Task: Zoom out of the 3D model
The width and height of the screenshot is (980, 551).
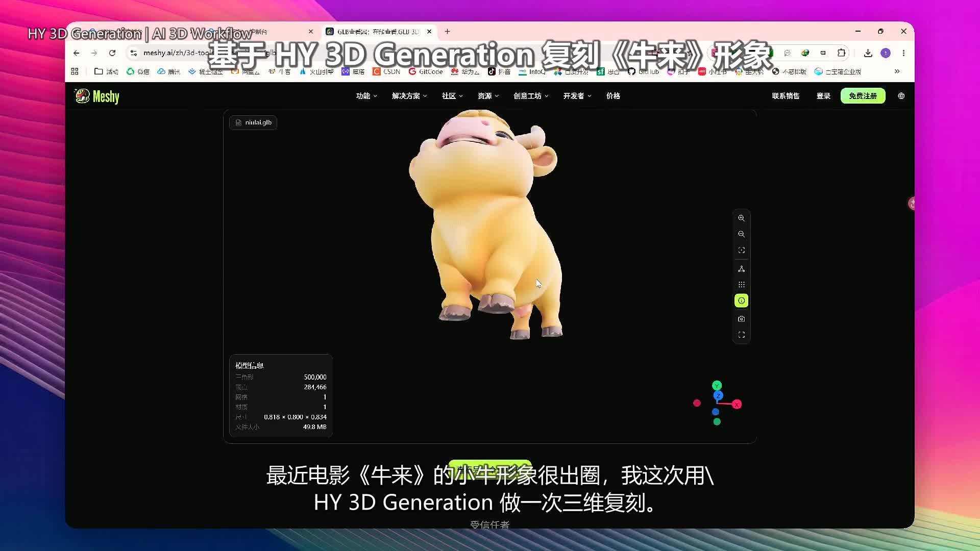Action: [741, 234]
